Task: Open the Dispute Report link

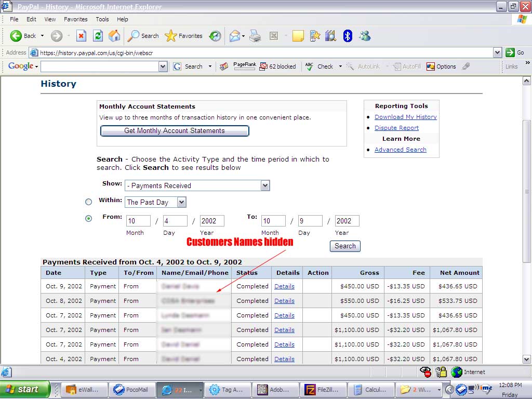Action: pos(396,128)
